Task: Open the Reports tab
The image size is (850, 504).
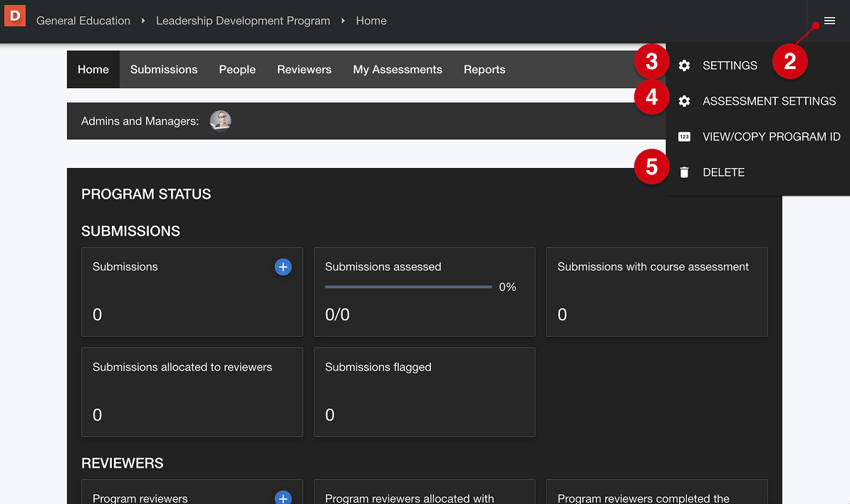Action: (484, 69)
